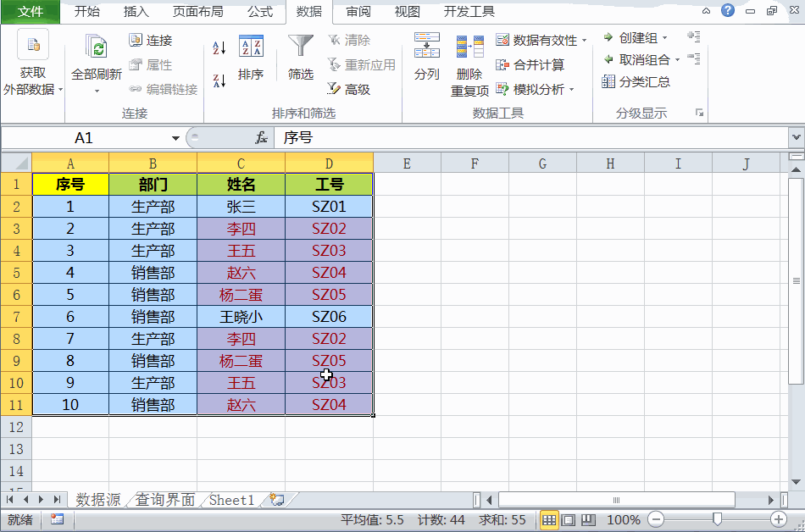Switch to Developer (开发工具) tab
The image size is (805, 532).
tap(469, 11)
